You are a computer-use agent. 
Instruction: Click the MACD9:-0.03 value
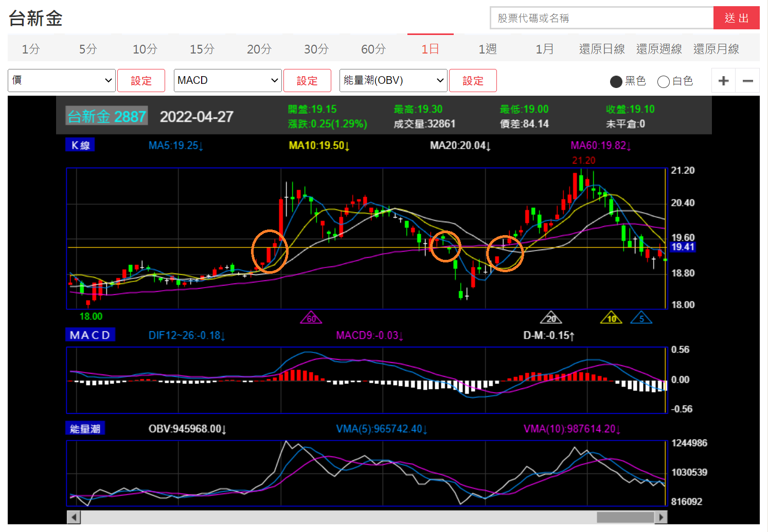click(x=369, y=335)
